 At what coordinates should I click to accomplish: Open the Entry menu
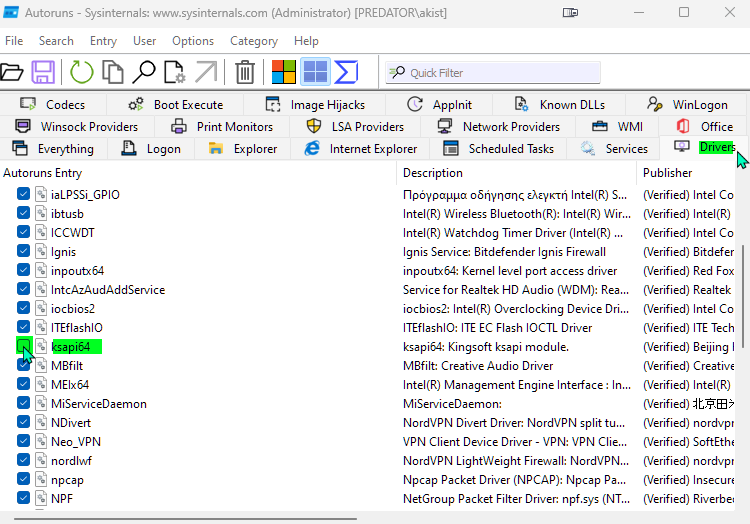103,41
